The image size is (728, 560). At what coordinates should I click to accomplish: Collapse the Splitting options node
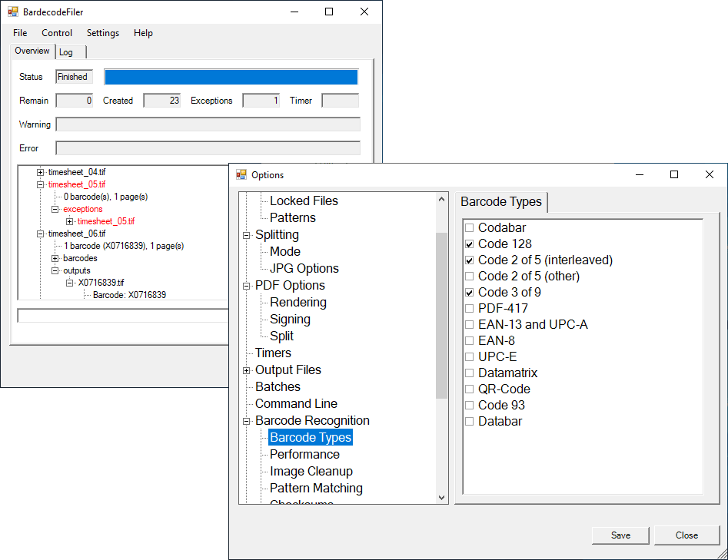point(247,235)
